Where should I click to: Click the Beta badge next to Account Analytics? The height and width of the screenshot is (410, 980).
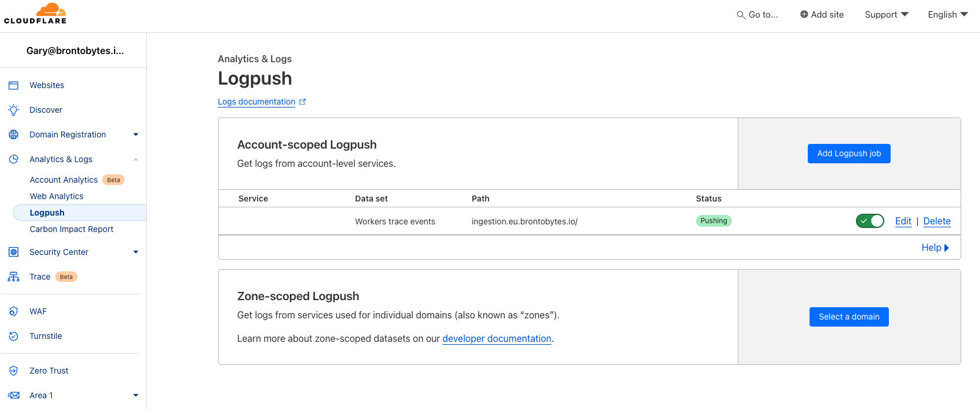coord(113,180)
